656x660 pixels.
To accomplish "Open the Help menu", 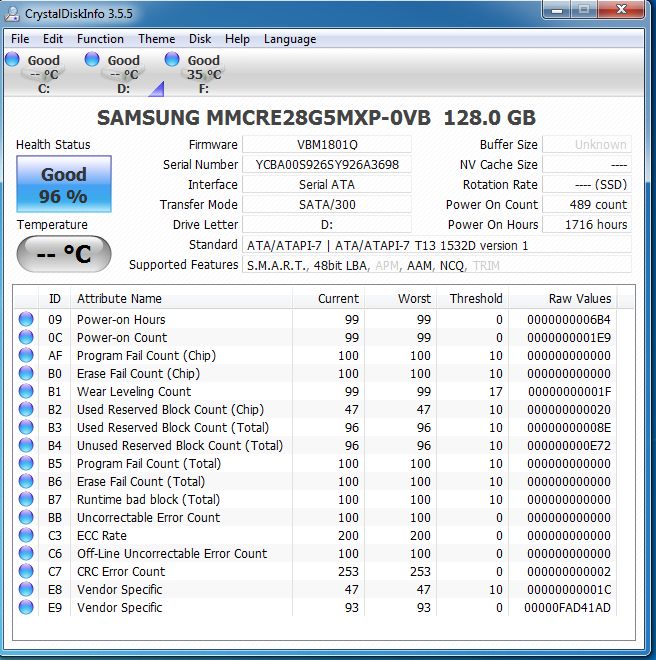I will tap(237, 39).
